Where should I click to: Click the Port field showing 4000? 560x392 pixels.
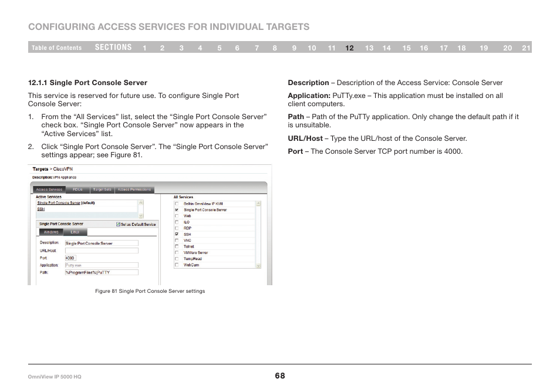[70, 258]
